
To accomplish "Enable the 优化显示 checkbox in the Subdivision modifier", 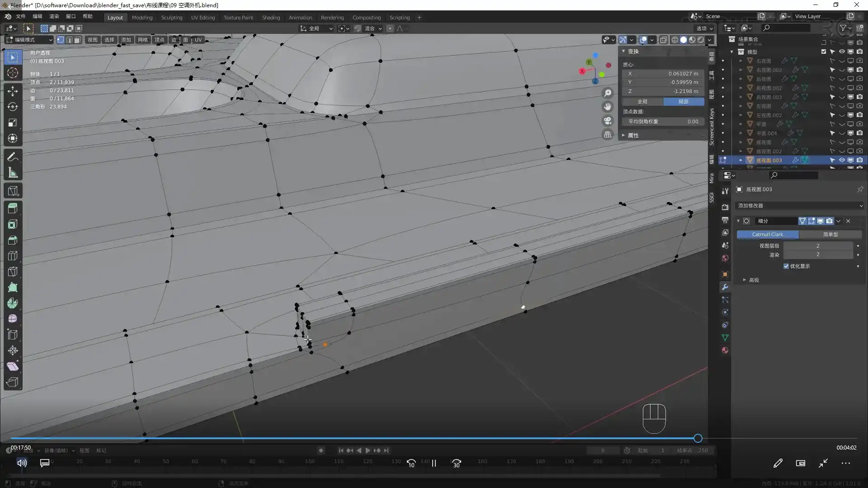I will click(x=787, y=266).
